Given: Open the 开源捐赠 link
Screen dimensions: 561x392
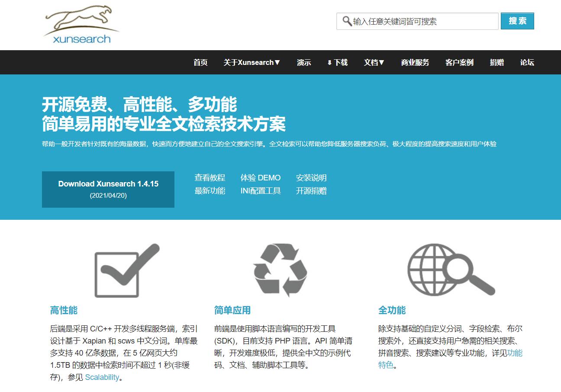Looking at the screenshot, I should point(311,191).
